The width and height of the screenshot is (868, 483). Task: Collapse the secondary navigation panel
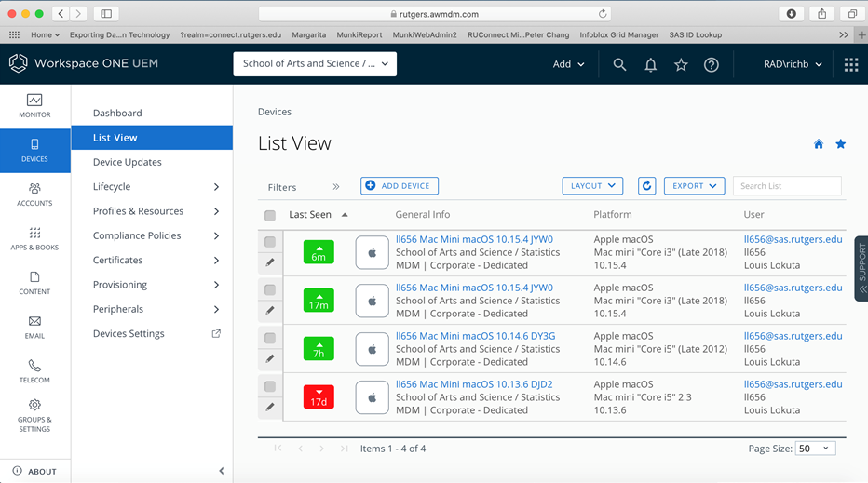point(222,471)
